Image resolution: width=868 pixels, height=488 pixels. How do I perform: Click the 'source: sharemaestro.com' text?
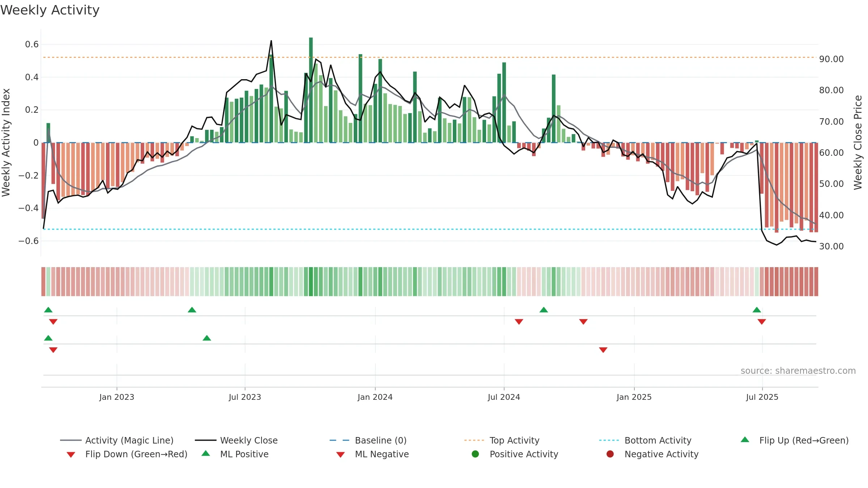click(798, 371)
